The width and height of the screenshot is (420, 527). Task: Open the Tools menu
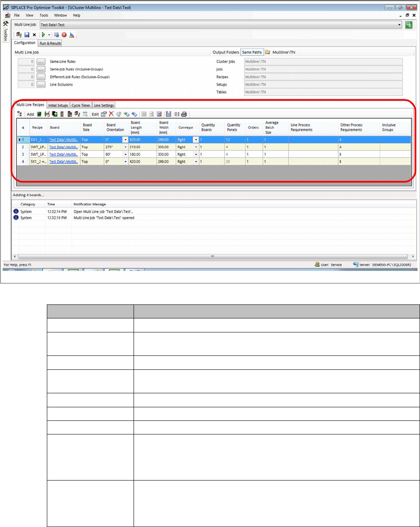tap(44, 15)
